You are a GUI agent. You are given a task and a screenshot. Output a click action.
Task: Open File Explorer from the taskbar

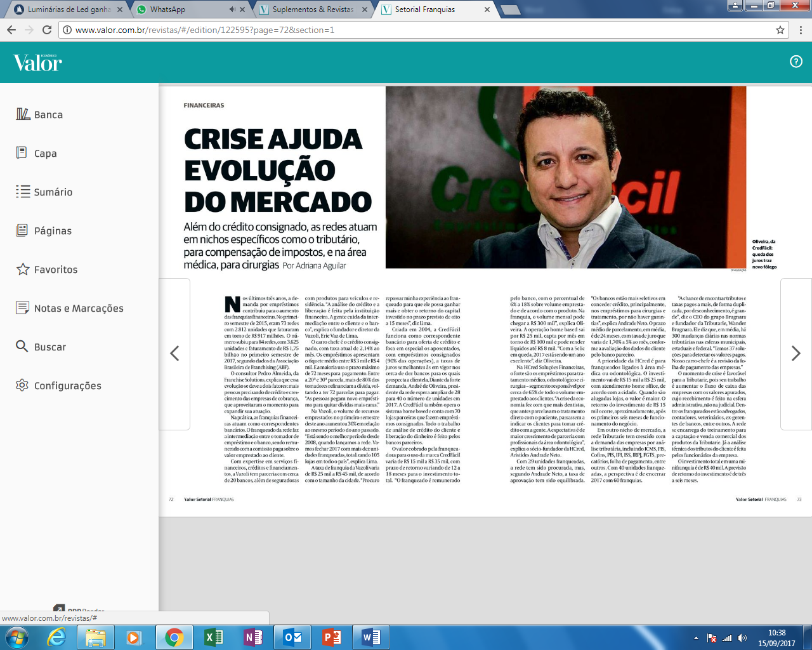(96, 637)
